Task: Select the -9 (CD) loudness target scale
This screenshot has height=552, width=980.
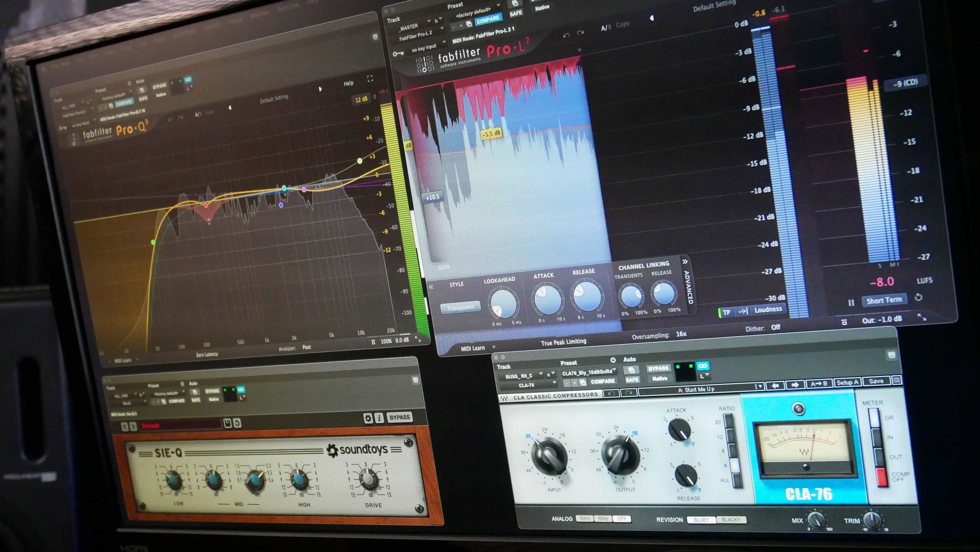Action: (906, 83)
